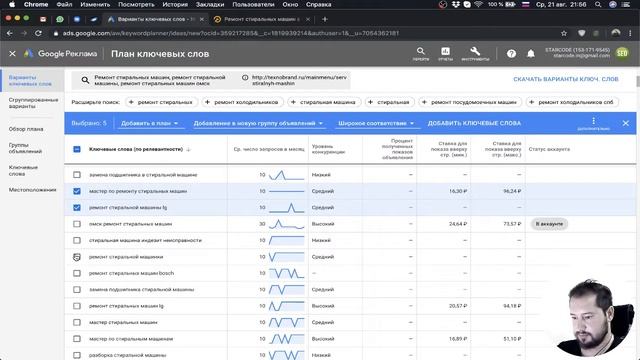
Task: Open the Добавить в план dropdown
Action: pyautogui.click(x=150, y=123)
